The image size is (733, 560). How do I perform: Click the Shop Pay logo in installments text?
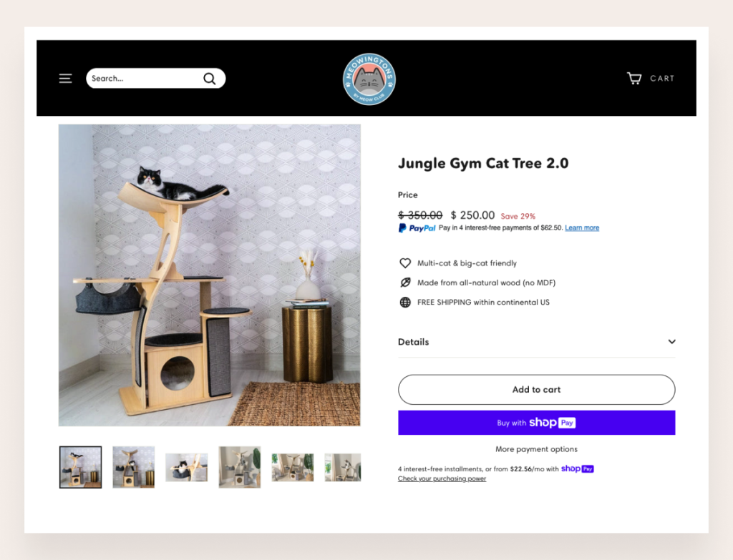(x=578, y=468)
